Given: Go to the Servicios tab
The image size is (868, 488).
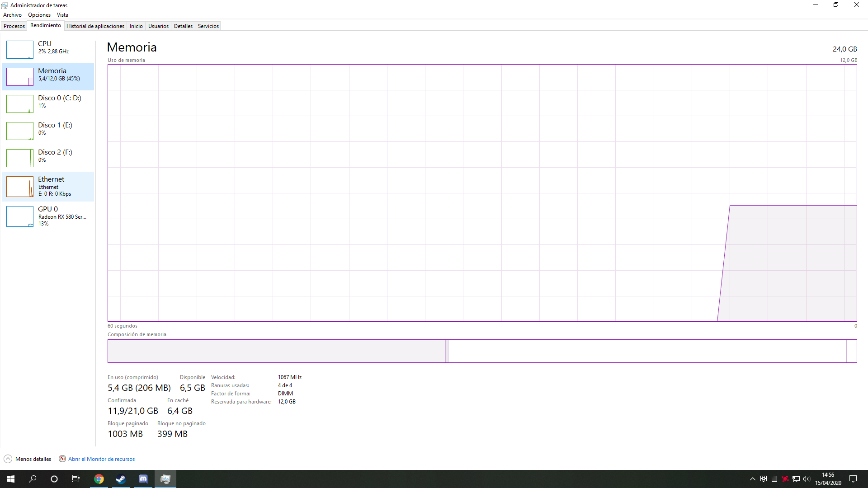Looking at the screenshot, I should pos(208,26).
